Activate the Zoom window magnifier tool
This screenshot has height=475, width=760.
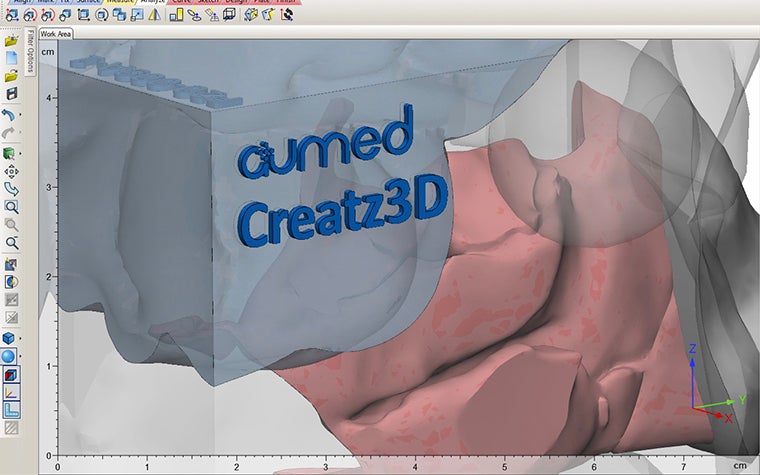coord(11,206)
